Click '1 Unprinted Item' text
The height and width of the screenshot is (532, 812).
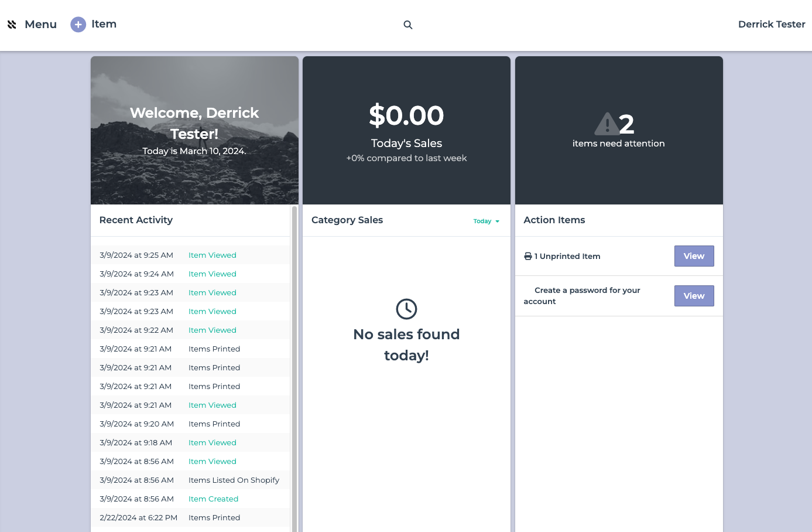point(567,256)
